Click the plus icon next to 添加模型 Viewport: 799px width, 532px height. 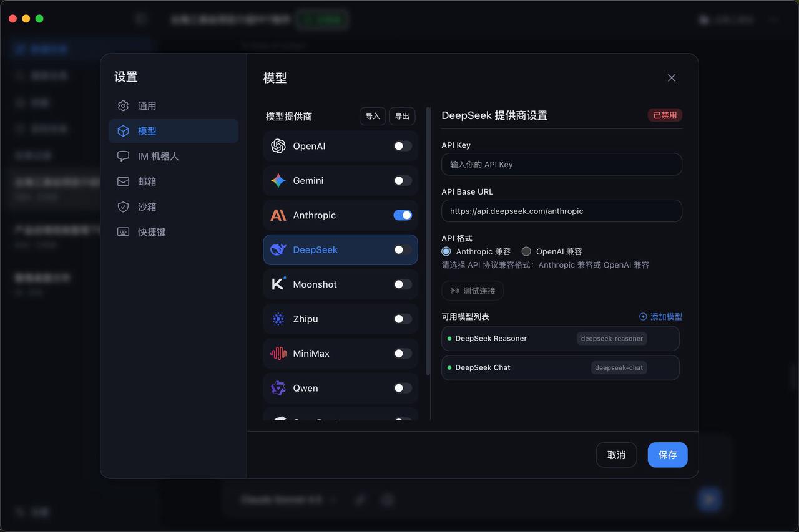643,317
